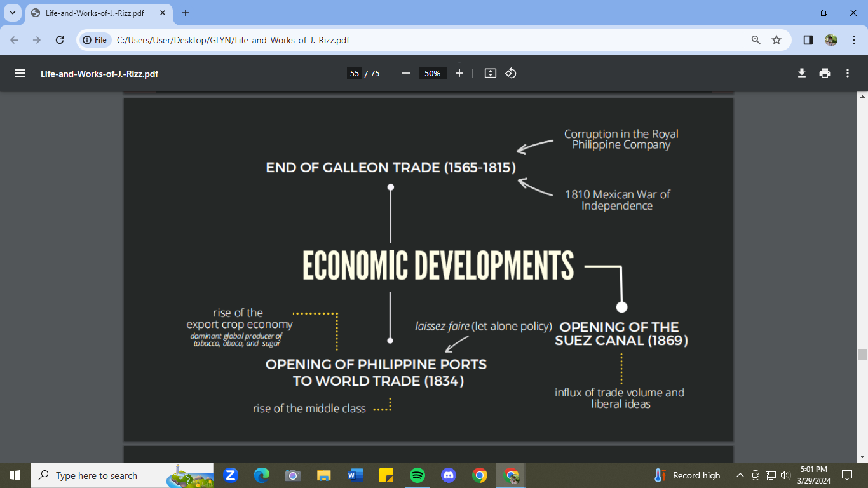Expand the tab search dropdown arrow
This screenshot has width=868, height=488.
click(x=12, y=13)
